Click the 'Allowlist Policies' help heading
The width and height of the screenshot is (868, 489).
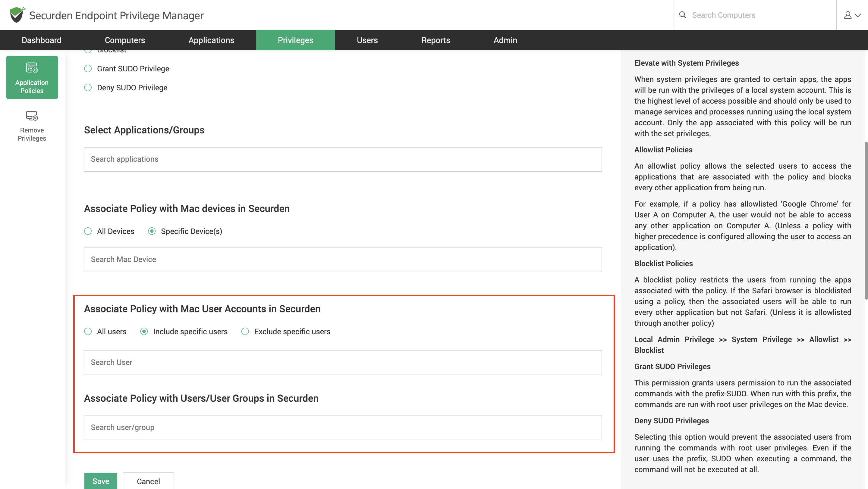click(663, 150)
